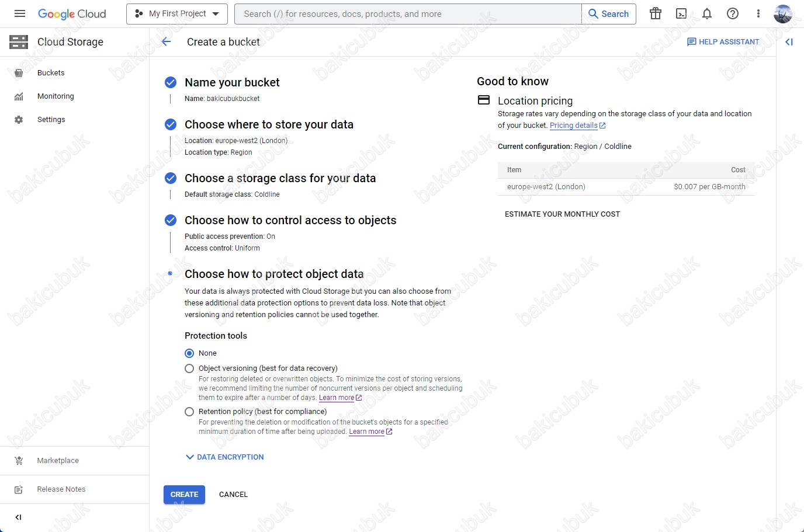Click the Location pricing card icon
Image resolution: width=804 pixels, height=532 pixels.
click(484, 100)
